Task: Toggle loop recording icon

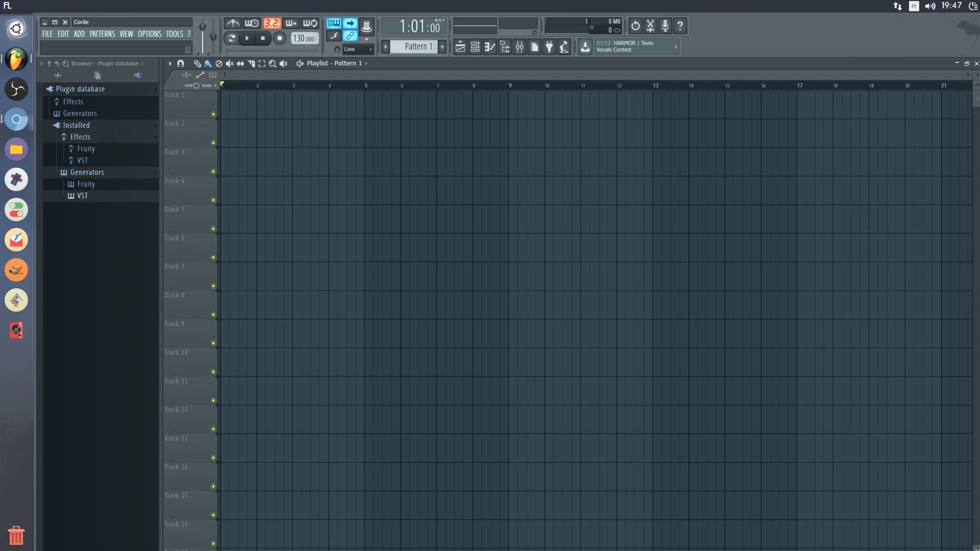Action: 310,23
